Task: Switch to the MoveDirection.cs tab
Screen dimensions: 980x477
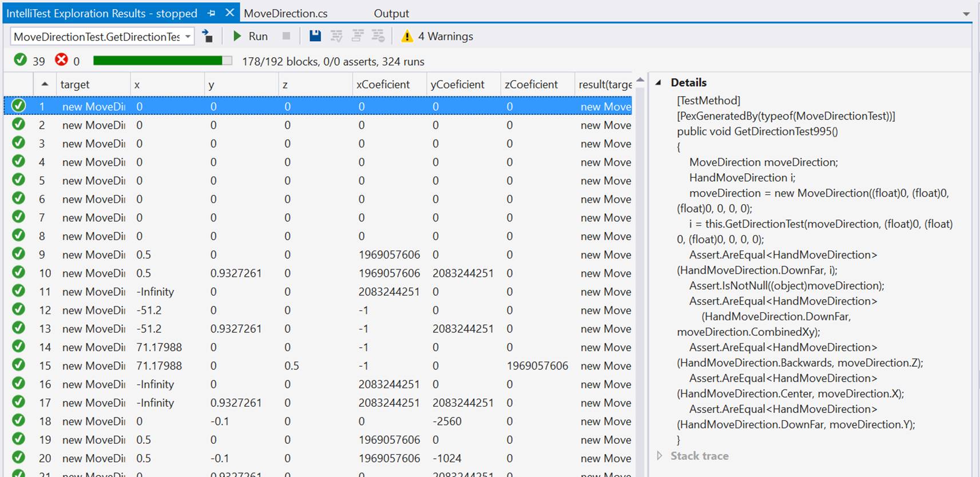Action: coord(285,13)
